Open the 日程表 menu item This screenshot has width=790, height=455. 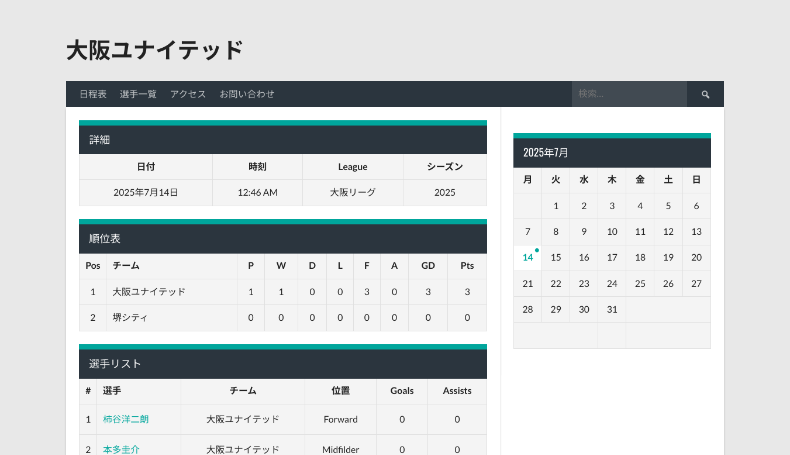tap(93, 94)
